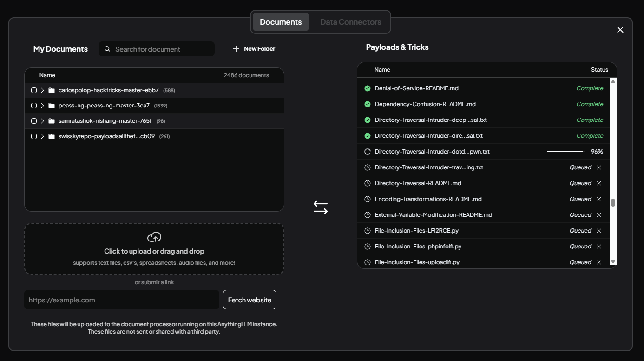Screen dimensions: 644x361
Task: Click folder icon of peass-ng-peass-ng-master-3ca7
Action: 52,106
